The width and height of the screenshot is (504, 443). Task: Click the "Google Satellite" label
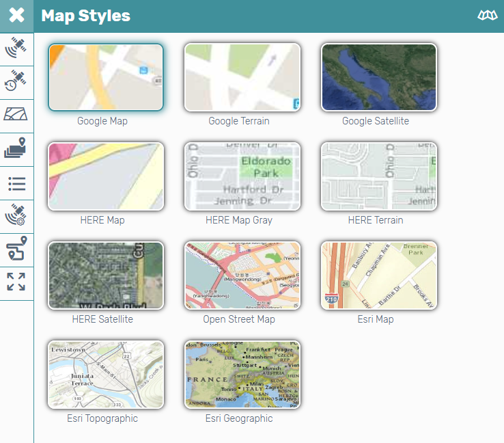click(x=376, y=121)
